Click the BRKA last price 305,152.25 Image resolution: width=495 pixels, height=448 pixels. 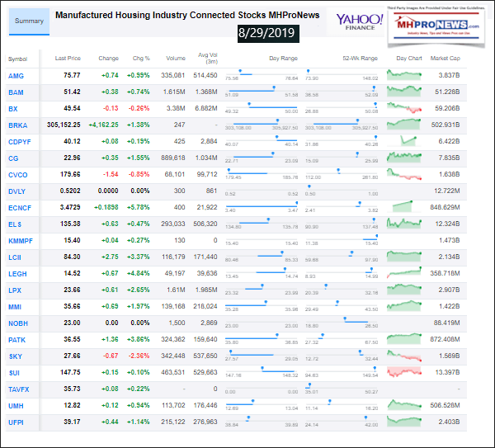pos(64,125)
